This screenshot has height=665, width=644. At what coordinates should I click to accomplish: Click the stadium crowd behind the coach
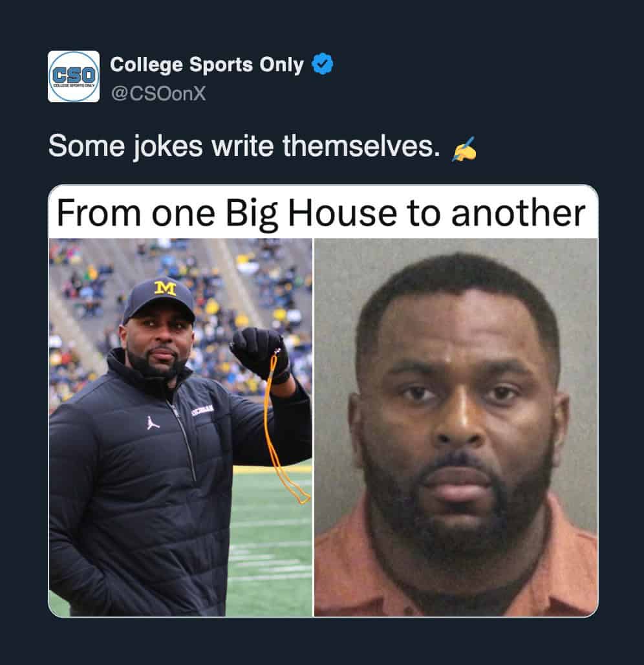click(x=259, y=278)
